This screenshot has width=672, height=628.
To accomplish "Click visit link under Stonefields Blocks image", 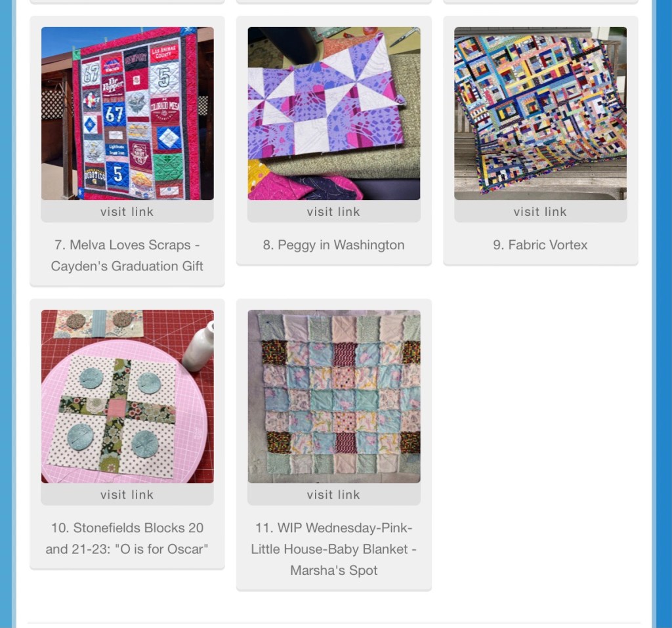I will point(127,494).
